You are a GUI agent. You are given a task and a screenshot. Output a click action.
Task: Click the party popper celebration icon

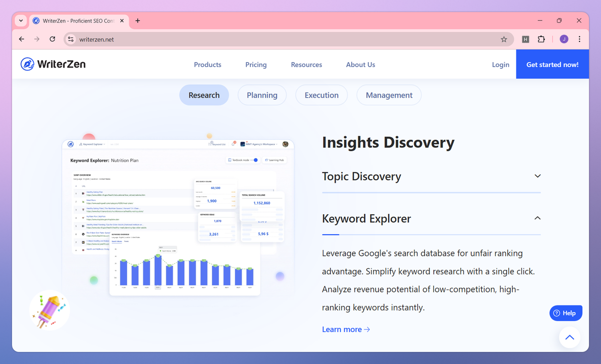point(49,310)
